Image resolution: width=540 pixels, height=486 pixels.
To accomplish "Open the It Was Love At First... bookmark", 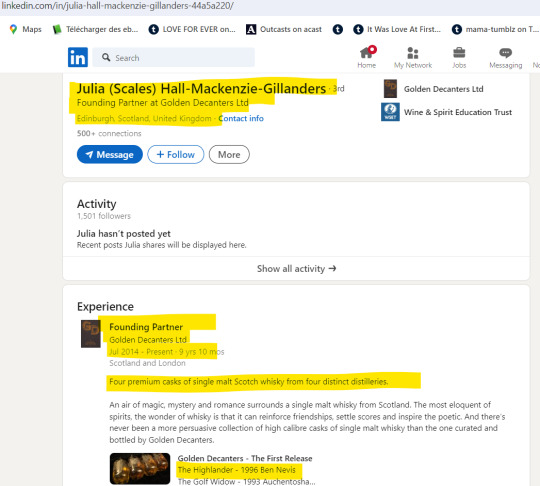I will [x=397, y=29].
